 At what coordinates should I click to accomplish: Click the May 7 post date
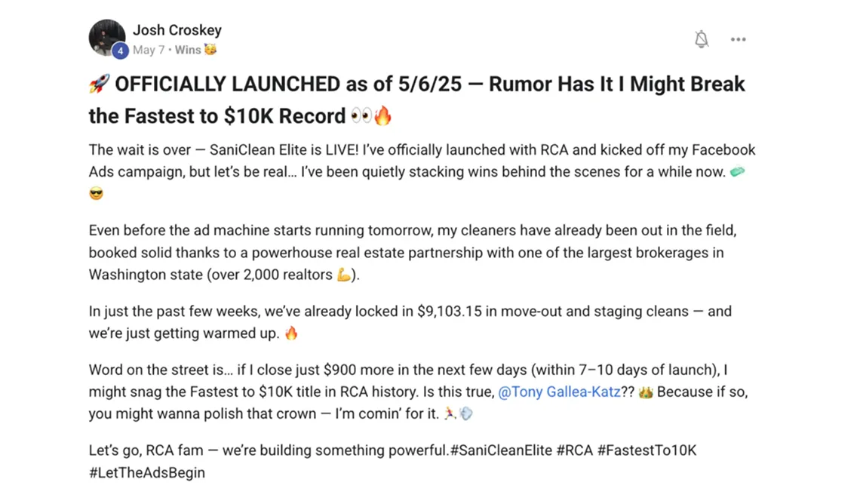click(149, 50)
